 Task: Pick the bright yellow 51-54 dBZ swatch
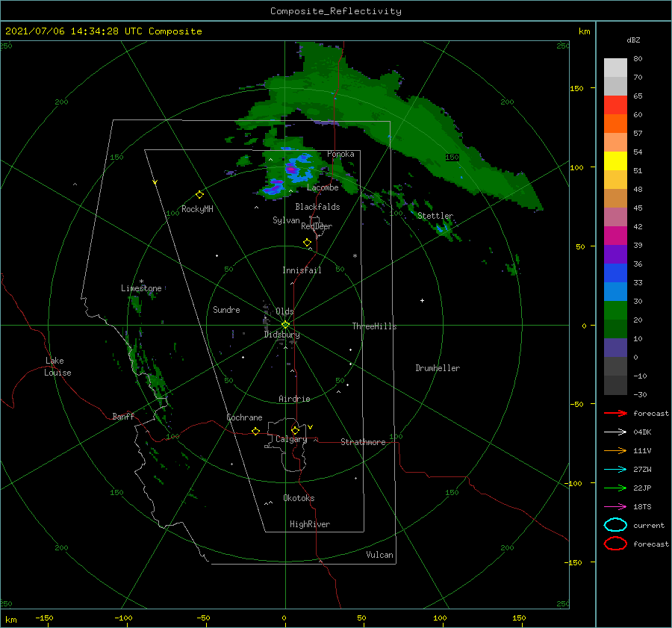point(615,161)
